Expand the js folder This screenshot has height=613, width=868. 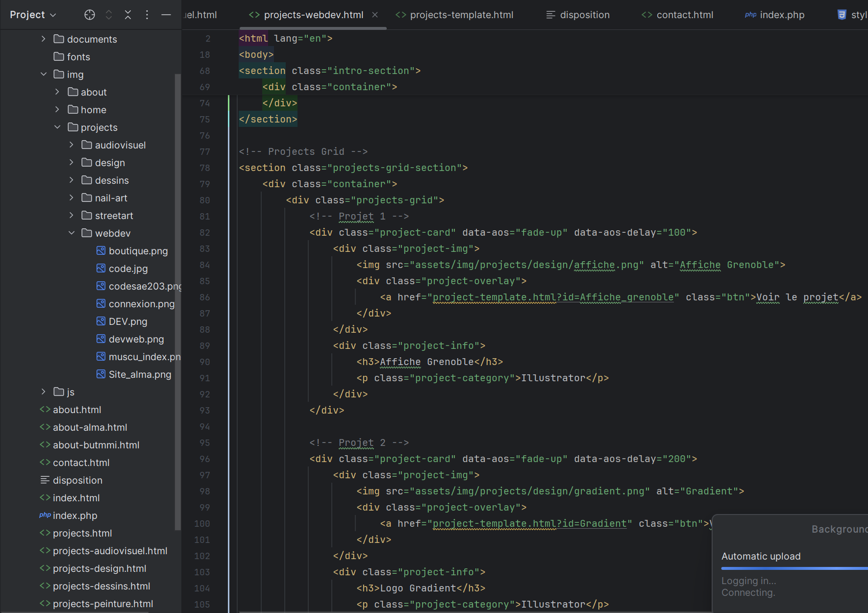(x=44, y=392)
